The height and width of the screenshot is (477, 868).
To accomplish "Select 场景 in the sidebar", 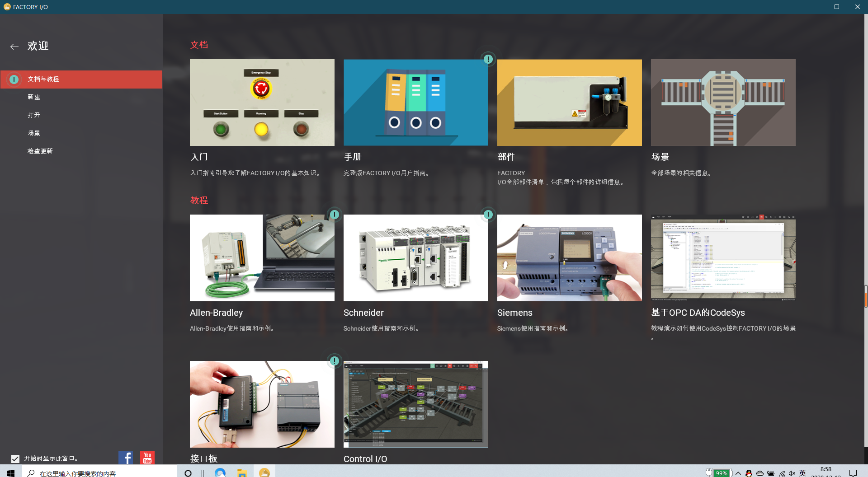I will pyautogui.click(x=34, y=133).
